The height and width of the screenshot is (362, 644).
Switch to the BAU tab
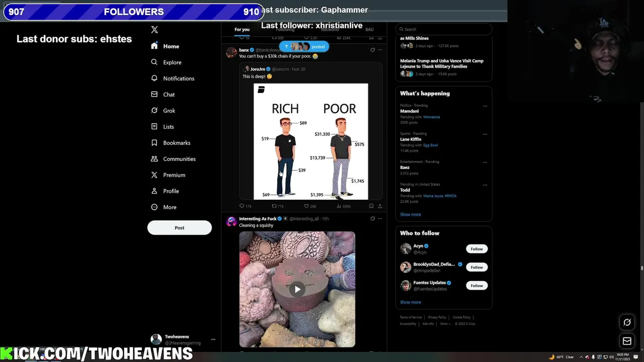coord(369,29)
